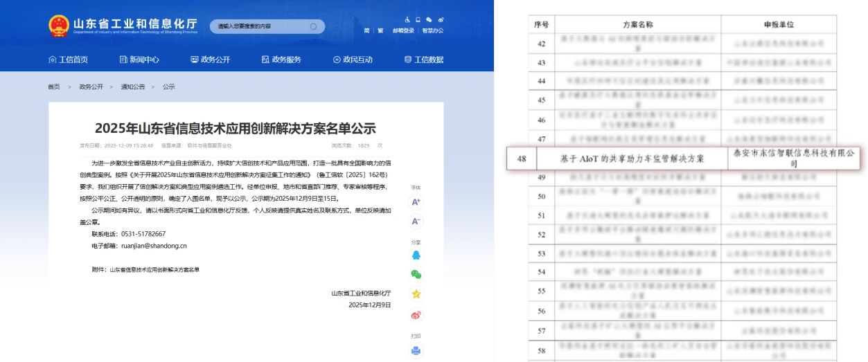Focus the site search input field
Screen dimensions: 868x362
pos(260,26)
